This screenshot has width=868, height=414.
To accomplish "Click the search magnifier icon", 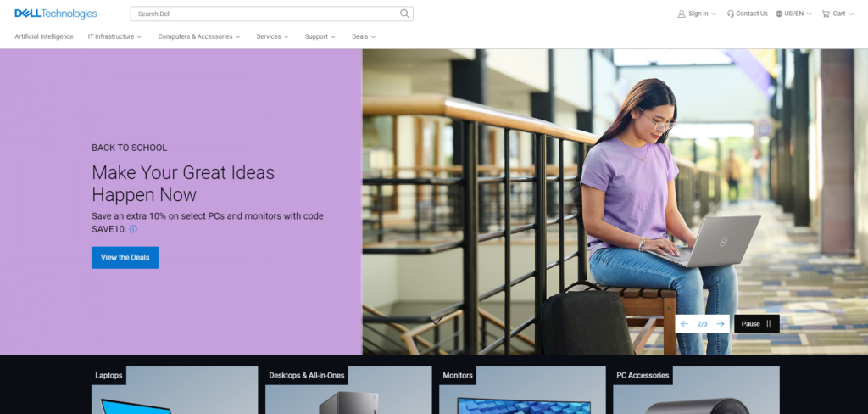I will [404, 14].
